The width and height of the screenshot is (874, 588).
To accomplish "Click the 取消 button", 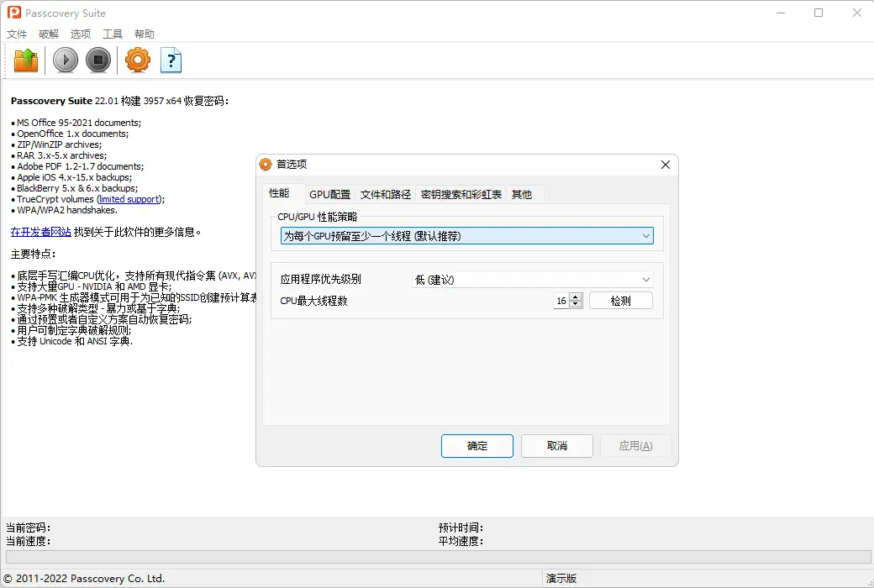I will point(557,446).
